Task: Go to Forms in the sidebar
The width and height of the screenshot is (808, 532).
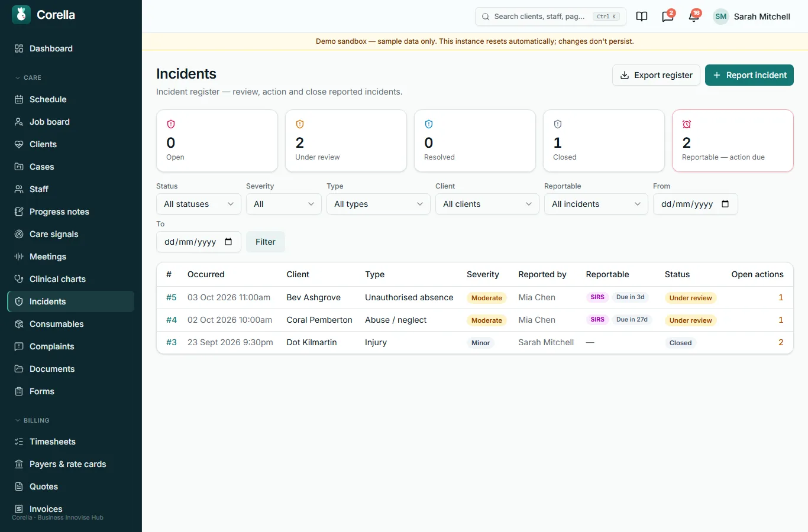Action: point(71,391)
